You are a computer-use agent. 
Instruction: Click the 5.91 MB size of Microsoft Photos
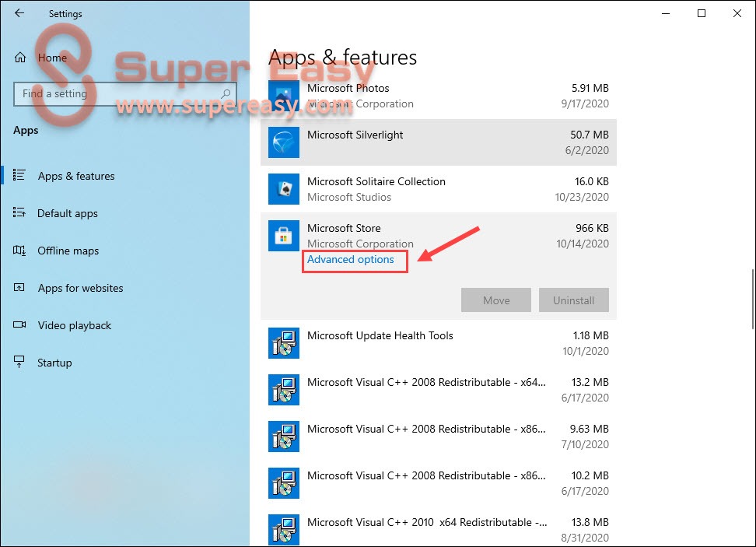point(590,88)
